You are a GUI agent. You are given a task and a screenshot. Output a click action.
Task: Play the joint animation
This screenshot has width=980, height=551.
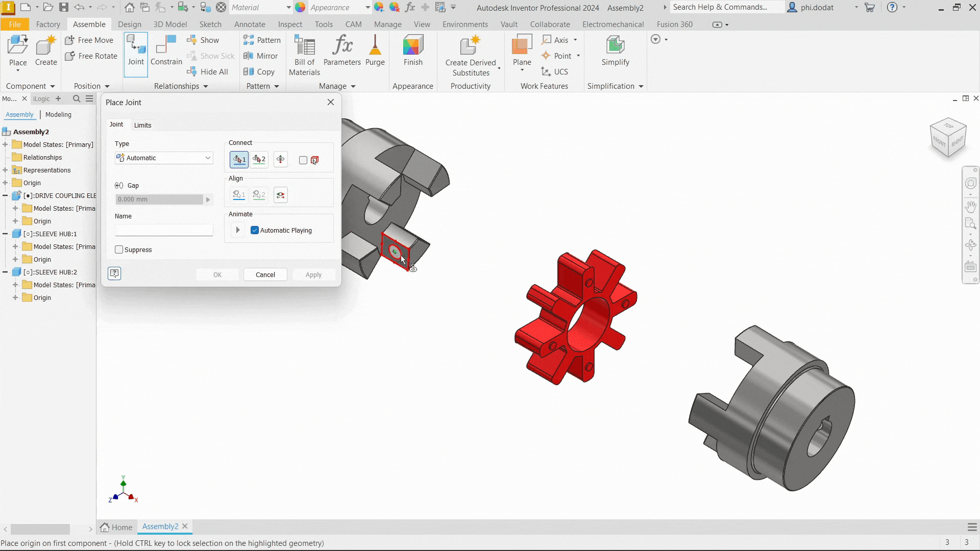[x=237, y=230]
